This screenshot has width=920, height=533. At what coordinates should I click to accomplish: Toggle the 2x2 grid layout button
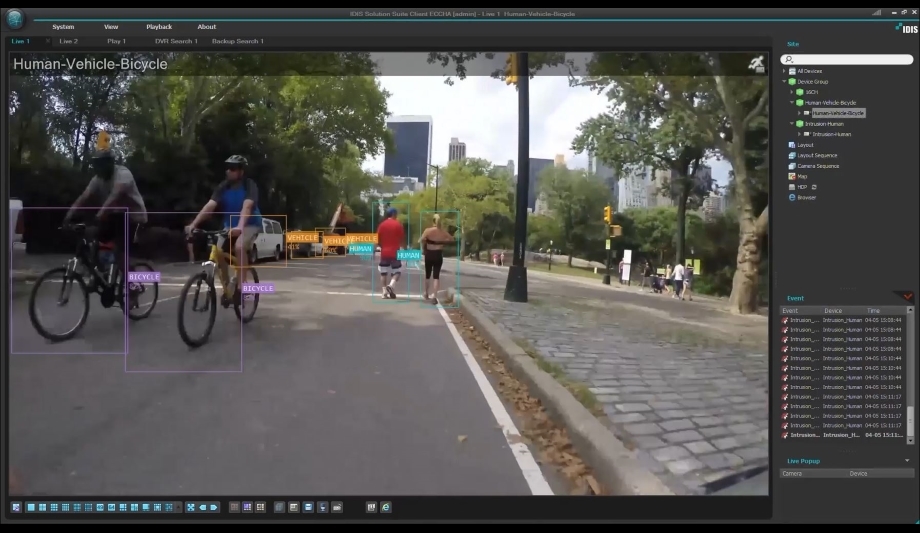(42, 507)
